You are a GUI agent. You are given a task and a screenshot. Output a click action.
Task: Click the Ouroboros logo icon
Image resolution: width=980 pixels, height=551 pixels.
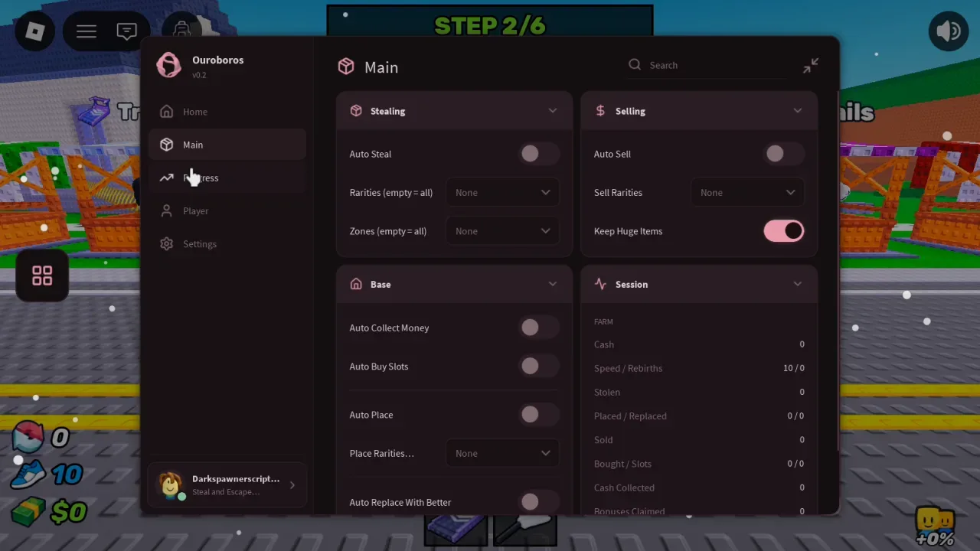coord(168,65)
